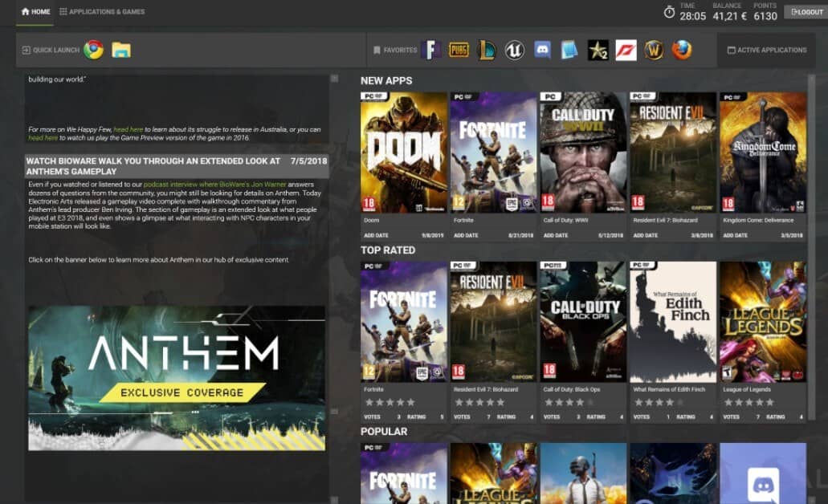
Task: Show Active Applications panel
Action: click(767, 50)
